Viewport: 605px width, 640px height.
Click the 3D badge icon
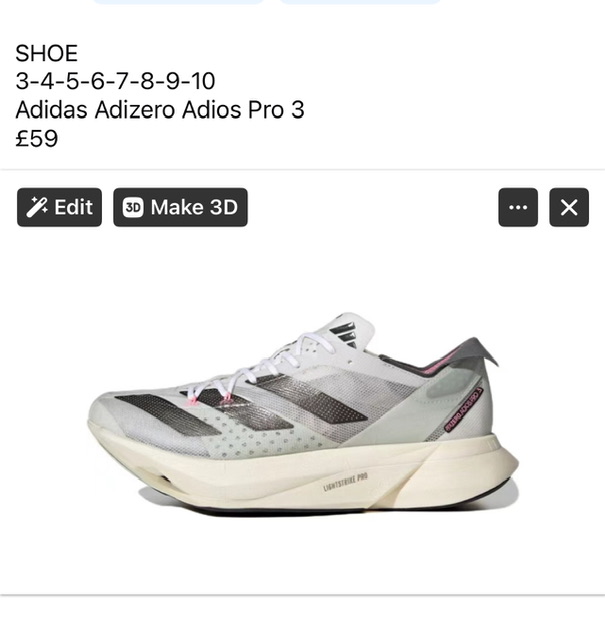click(x=133, y=207)
